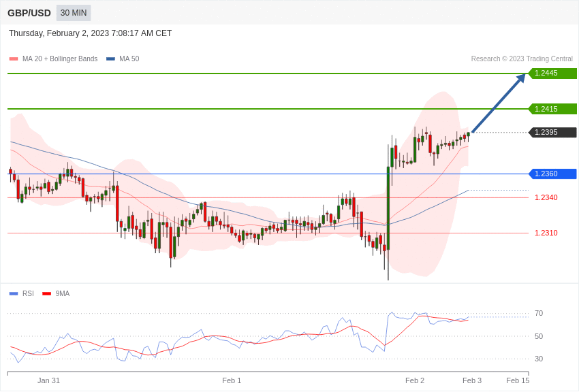
Task: Select the Jan 31 date axis label
Action: [48, 380]
